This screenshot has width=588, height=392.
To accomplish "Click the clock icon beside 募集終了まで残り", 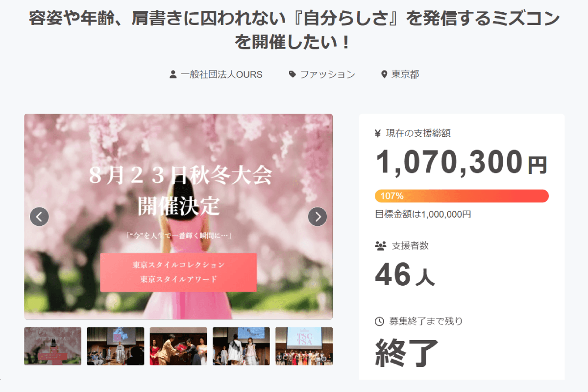I will coord(379,321).
